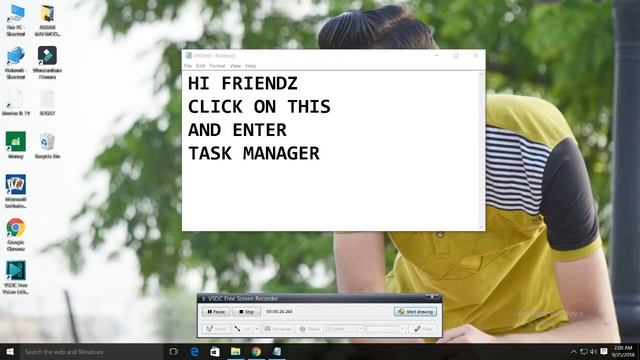Image resolution: width=640 pixels, height=360 pixels.
Task: Switch to Notepad on the taskbar
Action: (277, 351)
